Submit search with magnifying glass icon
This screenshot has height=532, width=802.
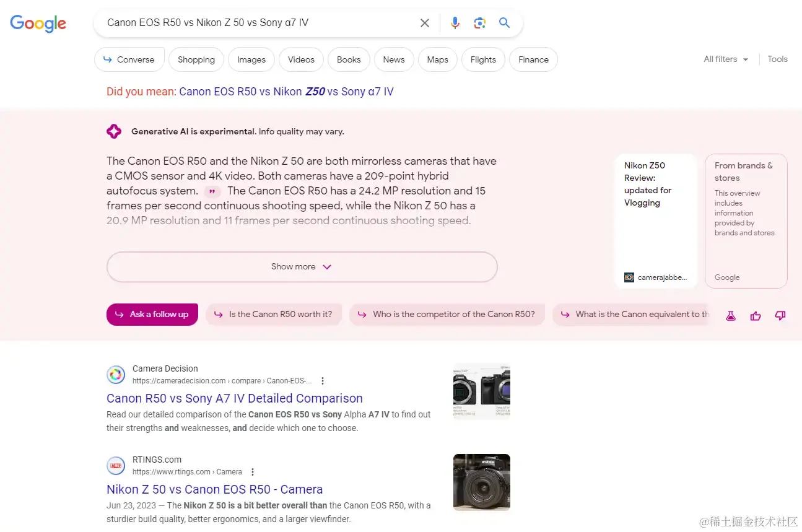tap(504, 23)
